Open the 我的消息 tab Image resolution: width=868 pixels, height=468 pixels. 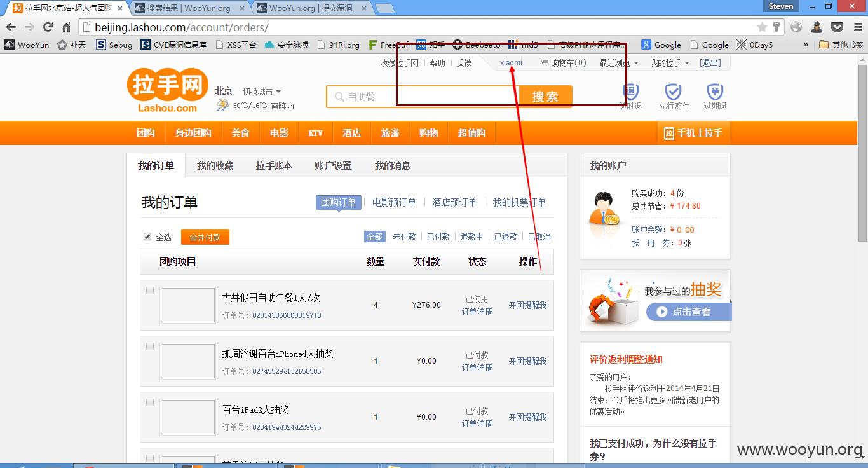[393, 165]
